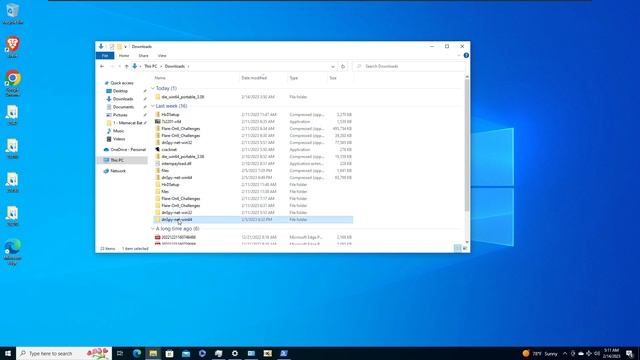Switch to Details view icon in the status bar

pos(458,248)
